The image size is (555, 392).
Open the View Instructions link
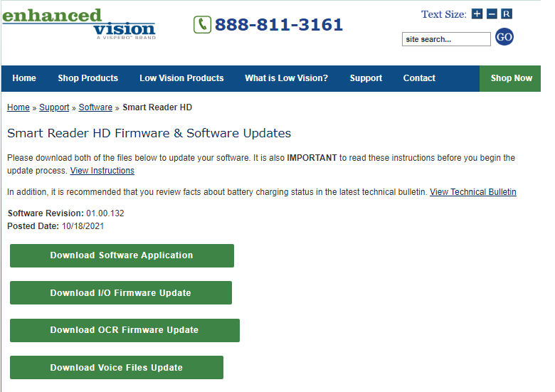[x=102, y=171]
